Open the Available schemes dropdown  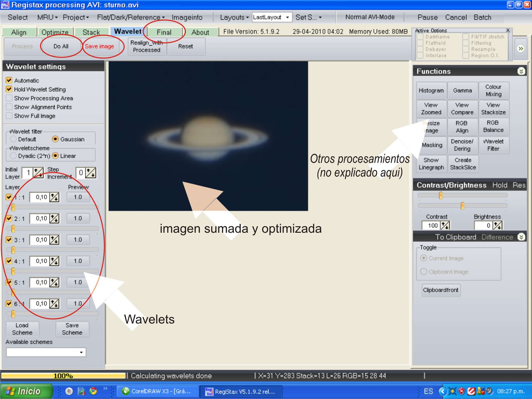(x=81, y=352)
